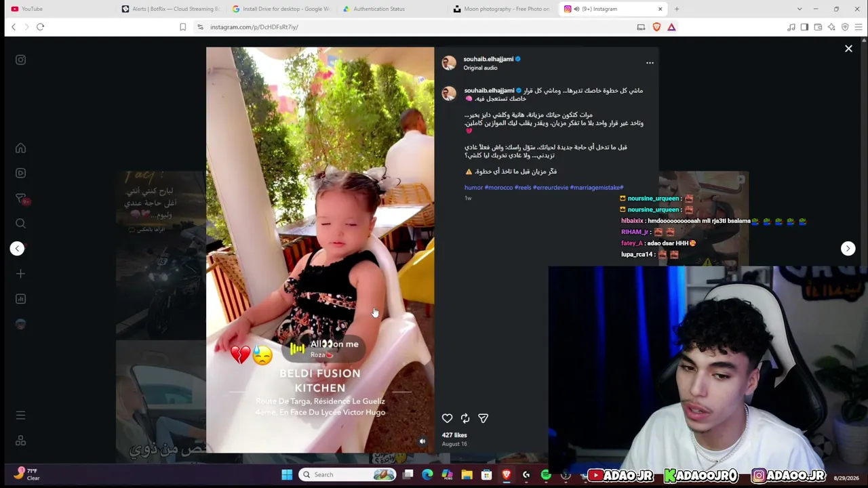868x488 pixels.
Task: Open Messages in Instagram sidebar
Action: click(x=20, y=198)
